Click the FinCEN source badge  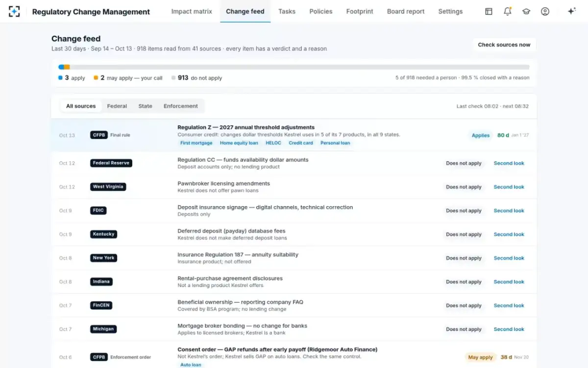(x=101, y=305)
